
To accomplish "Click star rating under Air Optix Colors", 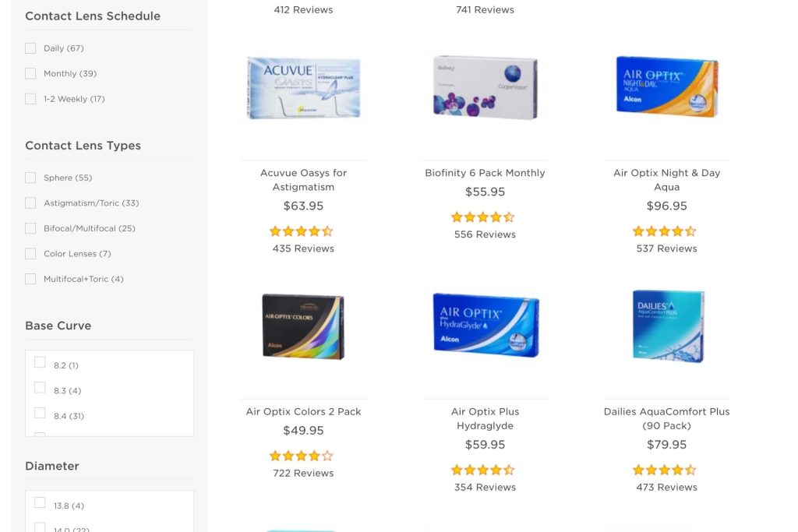I will (301, 456).
